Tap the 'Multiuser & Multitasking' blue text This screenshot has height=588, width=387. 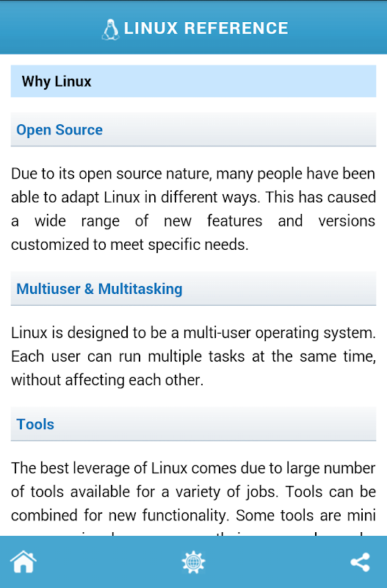(x=99, y=289)
